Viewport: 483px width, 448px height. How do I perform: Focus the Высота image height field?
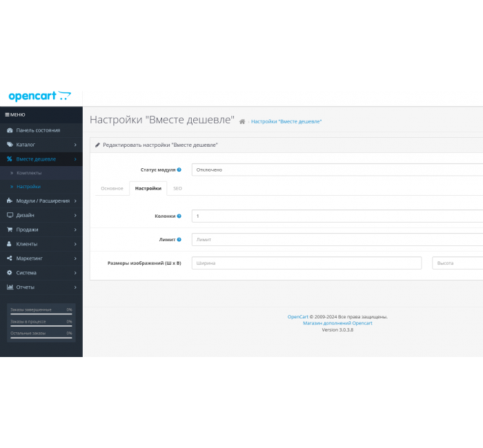[457, 263]
